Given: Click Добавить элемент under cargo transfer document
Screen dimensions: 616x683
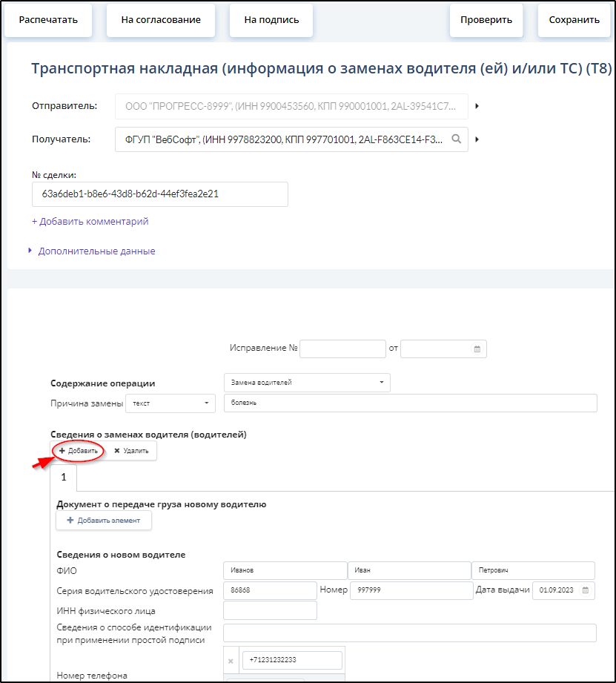Looking at the screenshot, I should (x=104, y=521).
